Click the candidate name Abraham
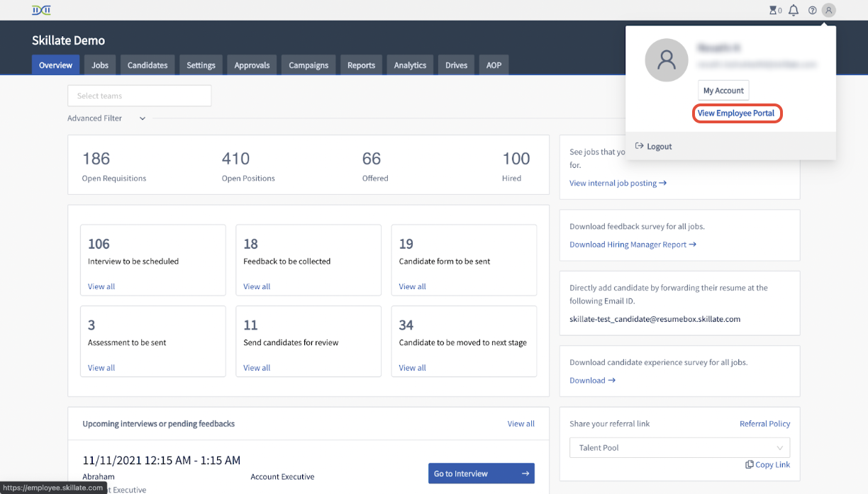 pyautogui.click(x=98, y=477)
